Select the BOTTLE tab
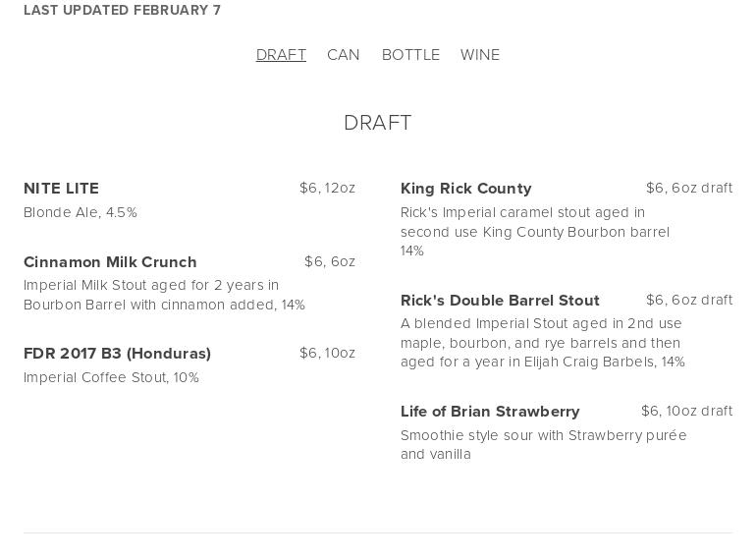 coord(410,55)
